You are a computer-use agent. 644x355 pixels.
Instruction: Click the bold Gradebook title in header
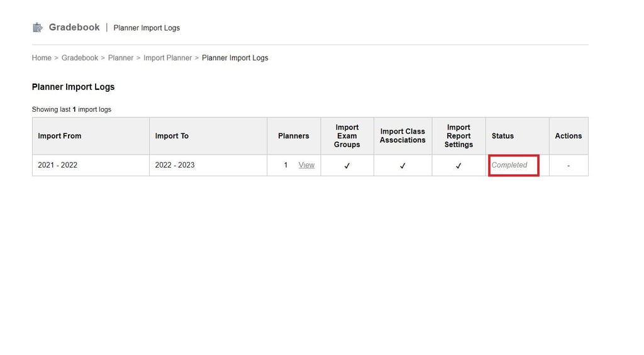[74, 27]
